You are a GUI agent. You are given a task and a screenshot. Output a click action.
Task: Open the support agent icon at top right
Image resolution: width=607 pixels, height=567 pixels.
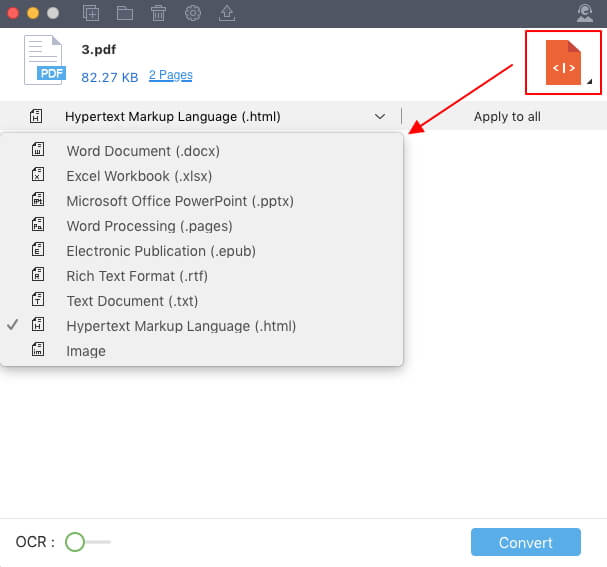[585, 13]
